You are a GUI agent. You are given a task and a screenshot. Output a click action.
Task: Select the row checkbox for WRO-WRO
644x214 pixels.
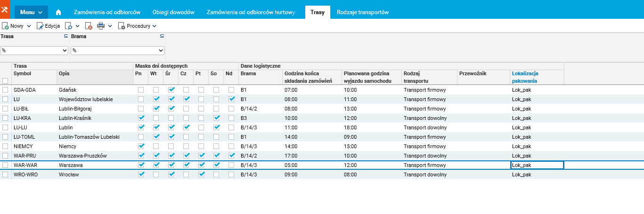pyautogui.click(x=5, y=174)
